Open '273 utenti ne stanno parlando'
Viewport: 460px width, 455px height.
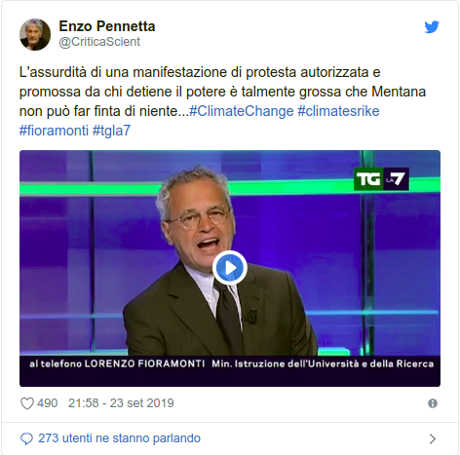tap(119, 438)
